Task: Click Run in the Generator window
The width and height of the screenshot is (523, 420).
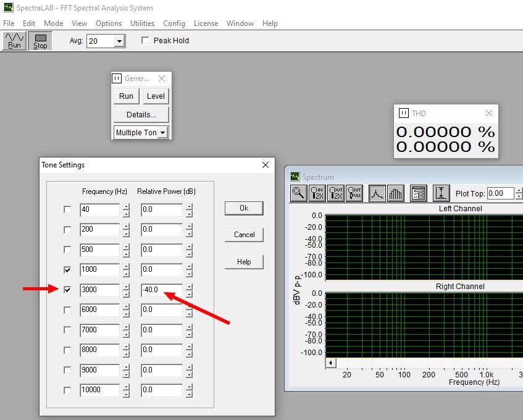Action: (126, 96)
